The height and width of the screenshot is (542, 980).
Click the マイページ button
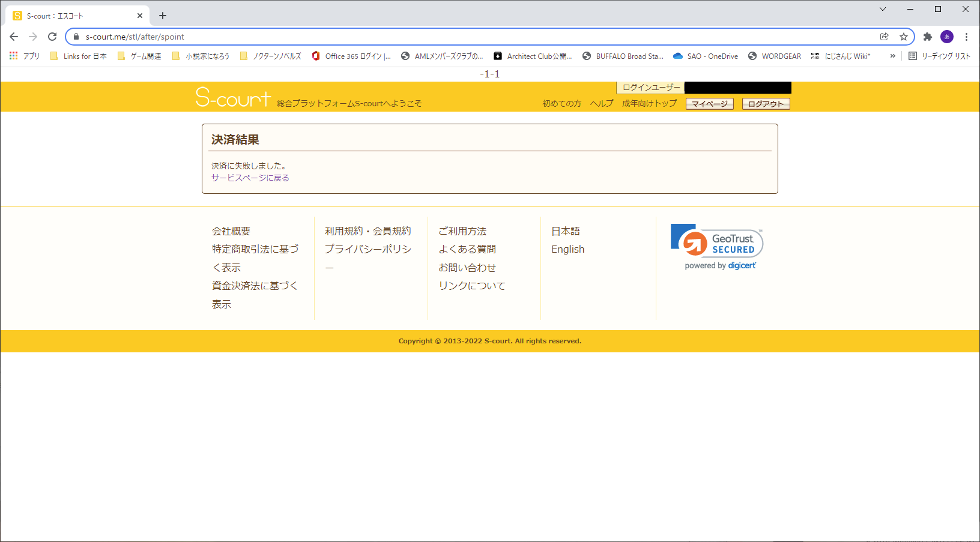(x=709, y=104)
